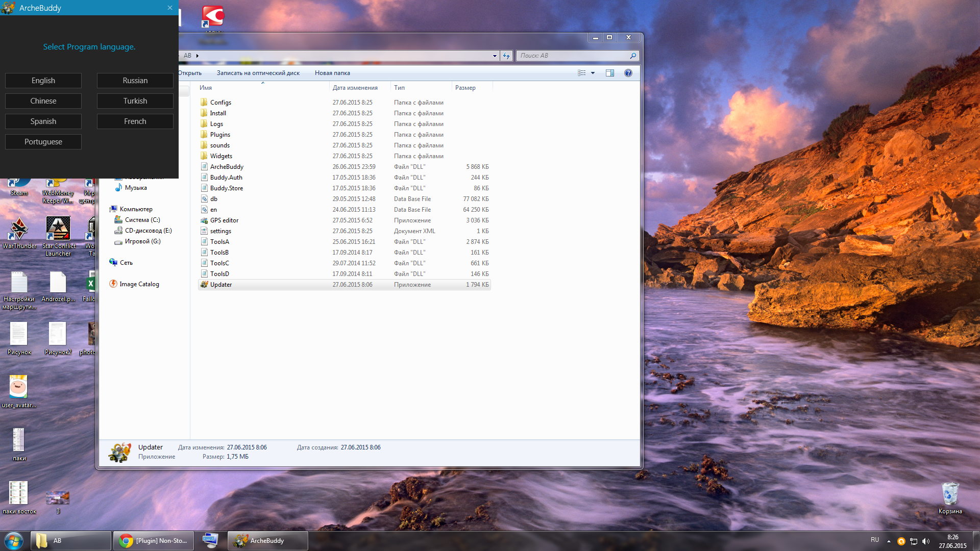Open Chrome from the taskbar
The image size is (980, 551).
[x=153, y=541]
